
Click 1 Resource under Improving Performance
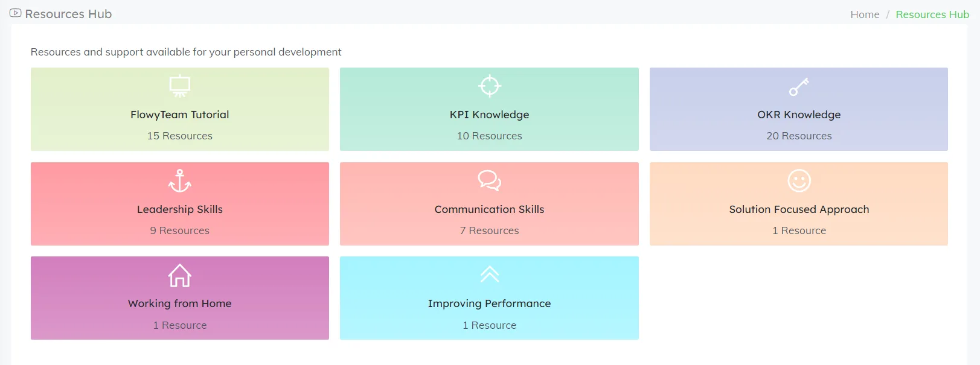[490, 325]
